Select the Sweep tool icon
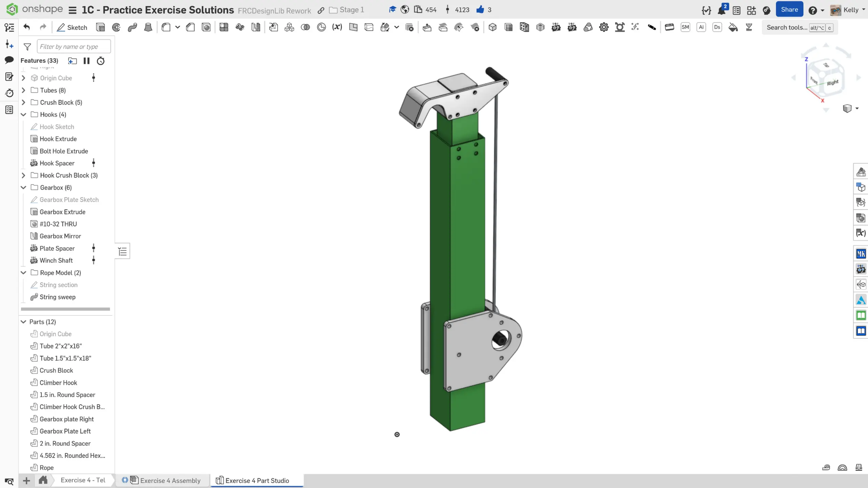The height and width of the screenshot is (488, 868). pyautogui.click(x=132, y=27)
